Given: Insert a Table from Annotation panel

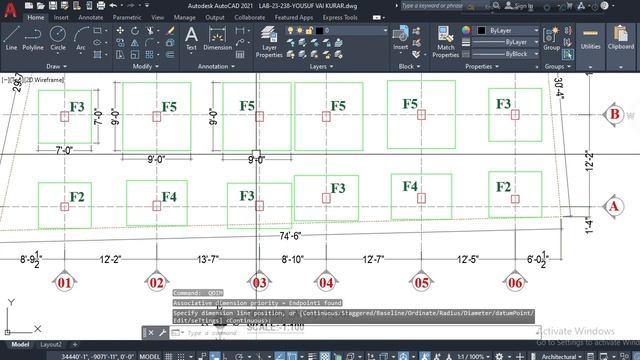Looking at the screenshot, I should 240,54.
